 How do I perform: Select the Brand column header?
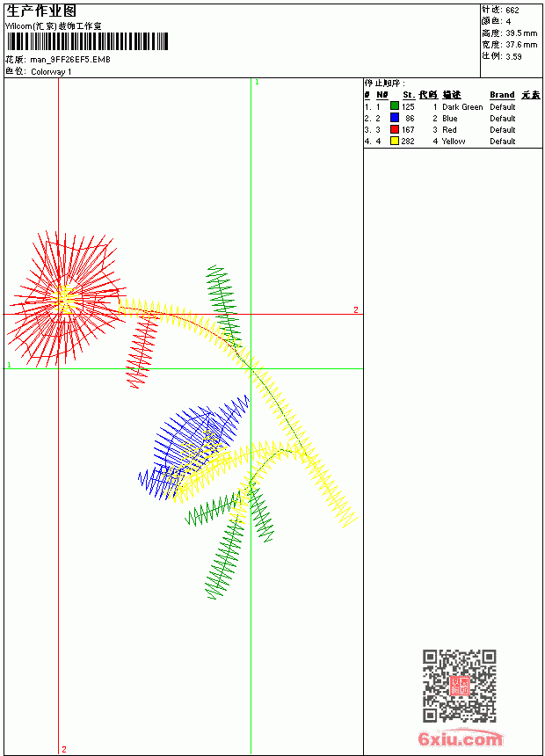click(x=502, y=95)
